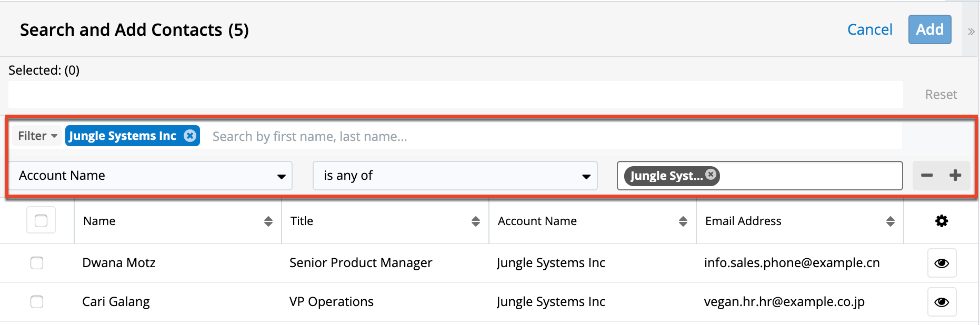Click the Selected contacts box
Screen dimensions: 980x325
click(x=456, y=95)
